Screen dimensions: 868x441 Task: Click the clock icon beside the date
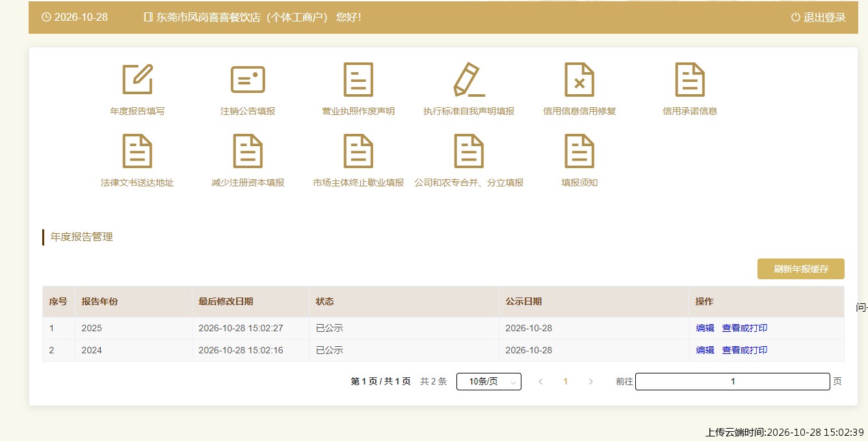(46, 17)
